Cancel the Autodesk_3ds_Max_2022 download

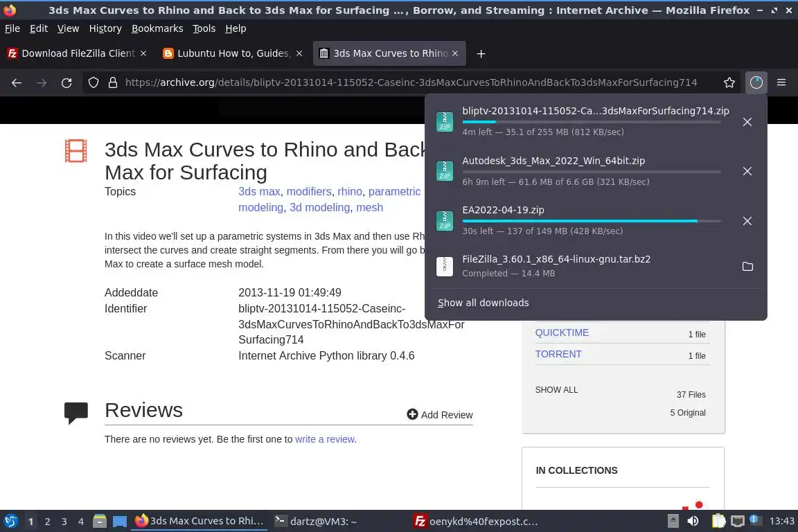(747, 171)
